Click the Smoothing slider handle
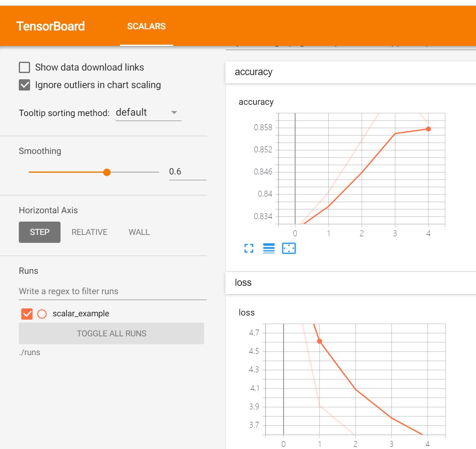The image size is (476, 449). pos(106,172)
